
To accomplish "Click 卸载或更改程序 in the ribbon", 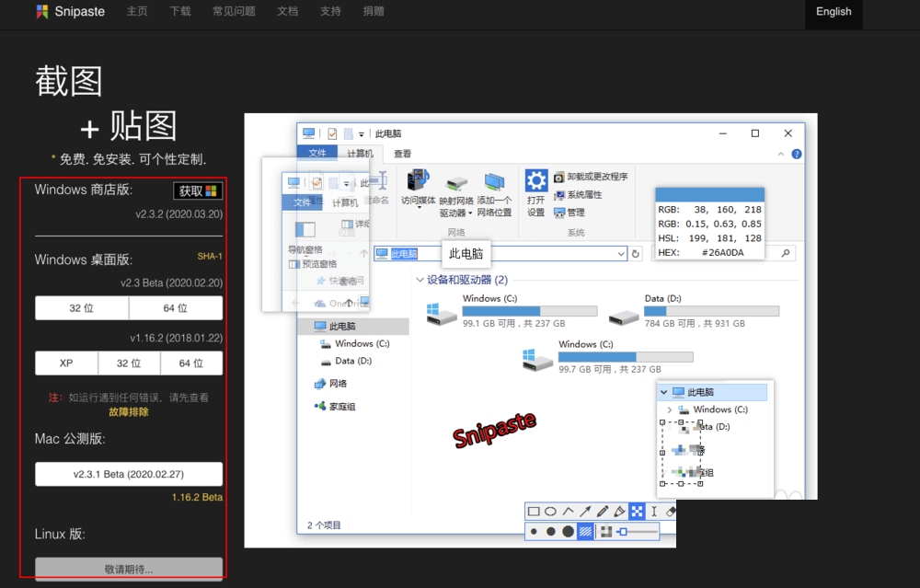I will pyautogui.click(x=592, y=177).
